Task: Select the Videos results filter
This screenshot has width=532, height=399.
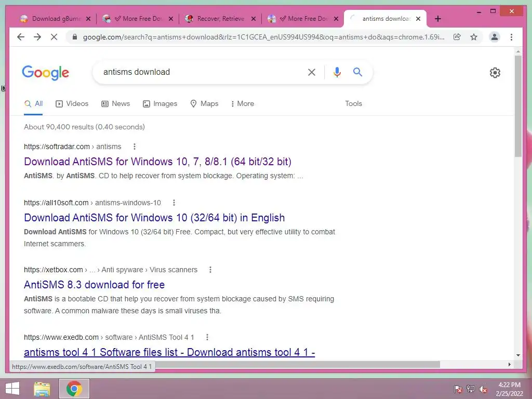Action: pyautogui.click(x=72, y=104)
